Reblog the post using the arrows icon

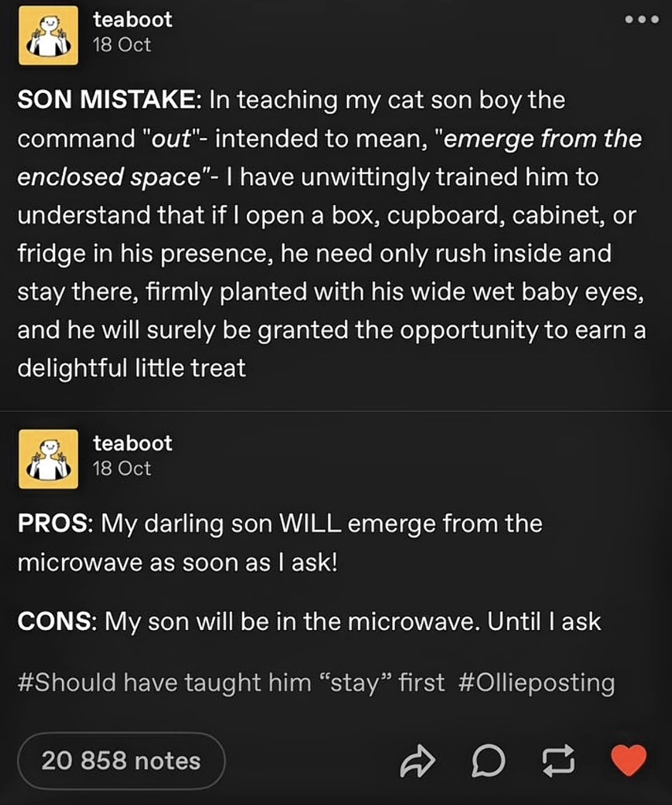pyautogui.click(x=558, y=761)
